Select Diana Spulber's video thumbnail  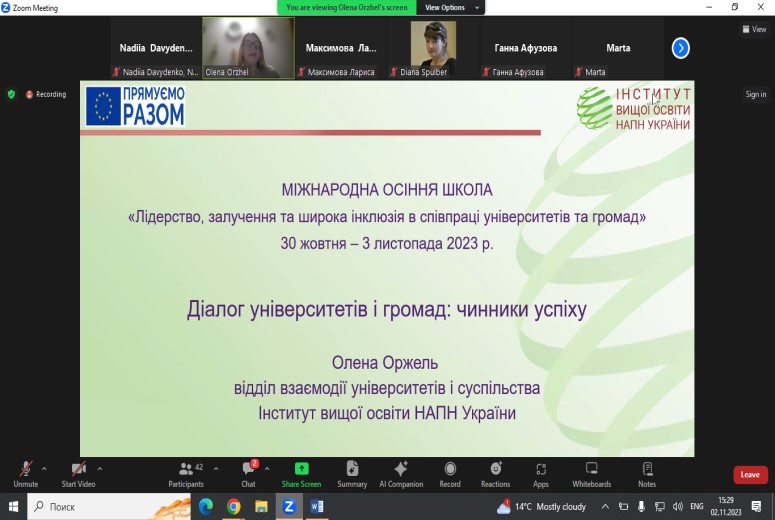pyautogui.click(x=433, y=48)
